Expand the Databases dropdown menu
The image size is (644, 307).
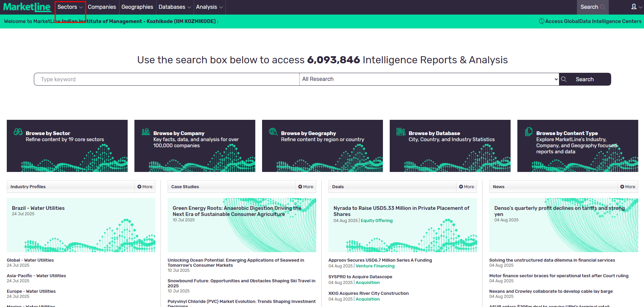click(175, 7)
